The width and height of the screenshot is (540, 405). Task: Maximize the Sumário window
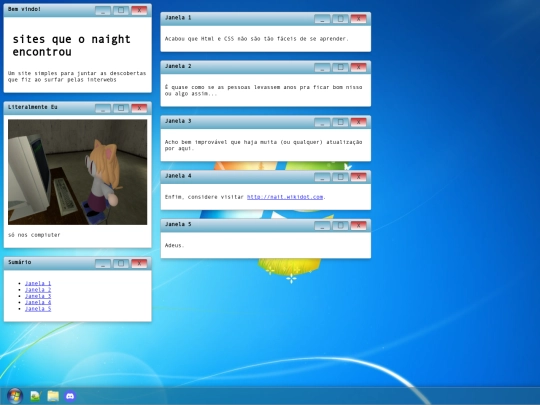(x=121, y=263)
